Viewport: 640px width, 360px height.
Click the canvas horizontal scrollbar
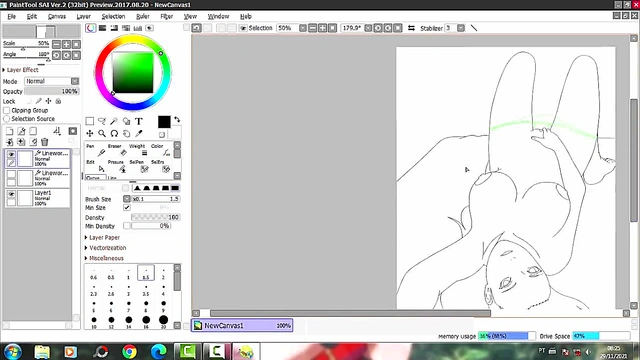click(x=350, y=313)
